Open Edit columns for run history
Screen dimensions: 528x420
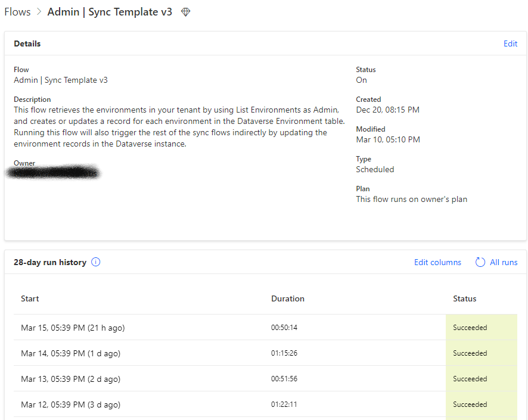437,262
